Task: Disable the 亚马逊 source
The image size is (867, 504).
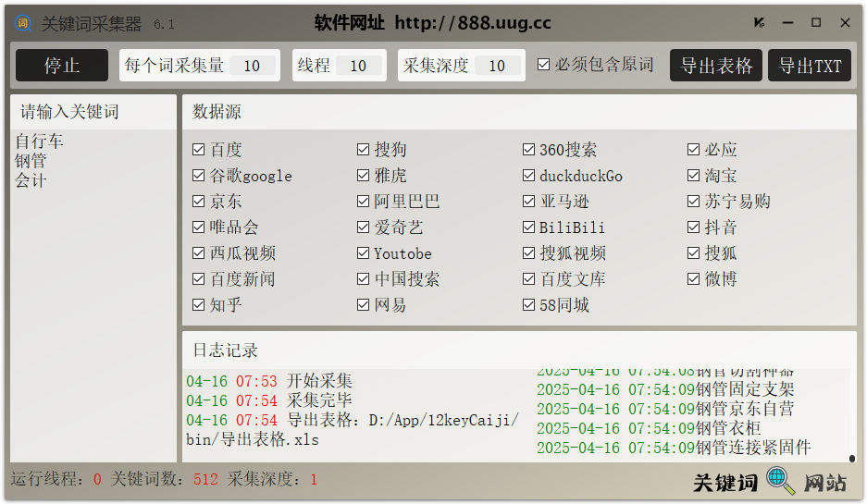Action: coord(528,202)
